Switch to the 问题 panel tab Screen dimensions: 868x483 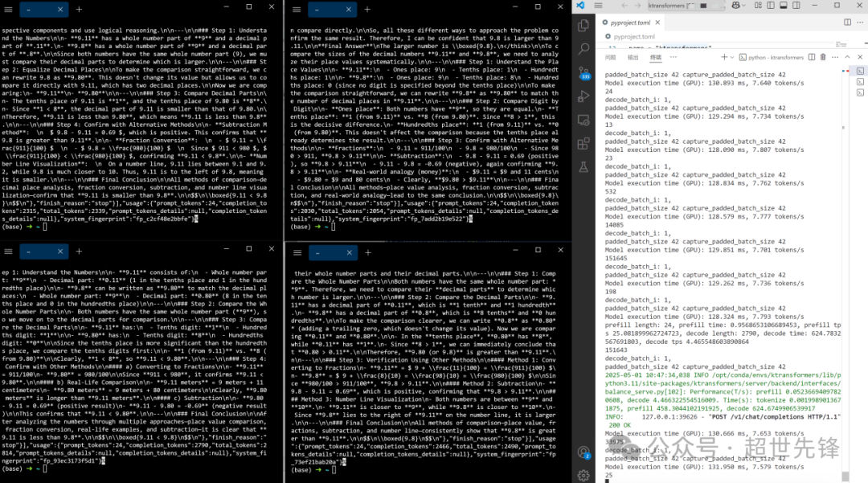610,57
